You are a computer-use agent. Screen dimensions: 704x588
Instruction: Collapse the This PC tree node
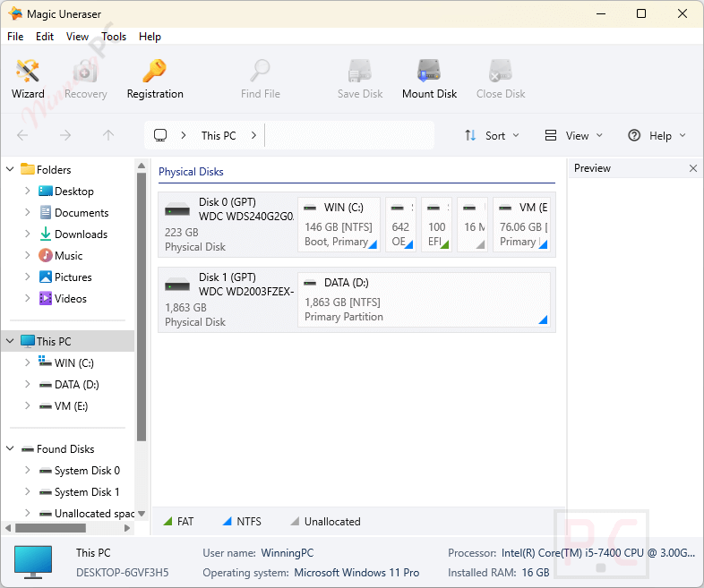coord(10,341)
